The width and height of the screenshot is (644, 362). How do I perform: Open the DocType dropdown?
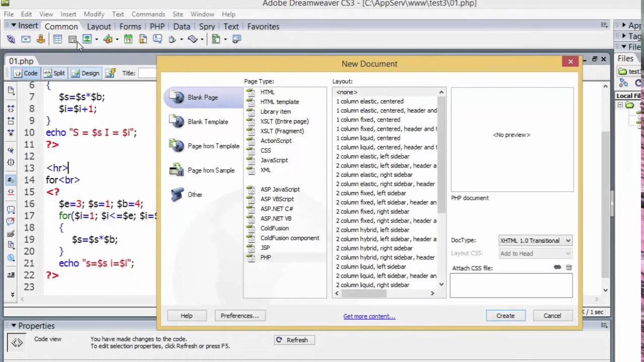pos(535,240)
